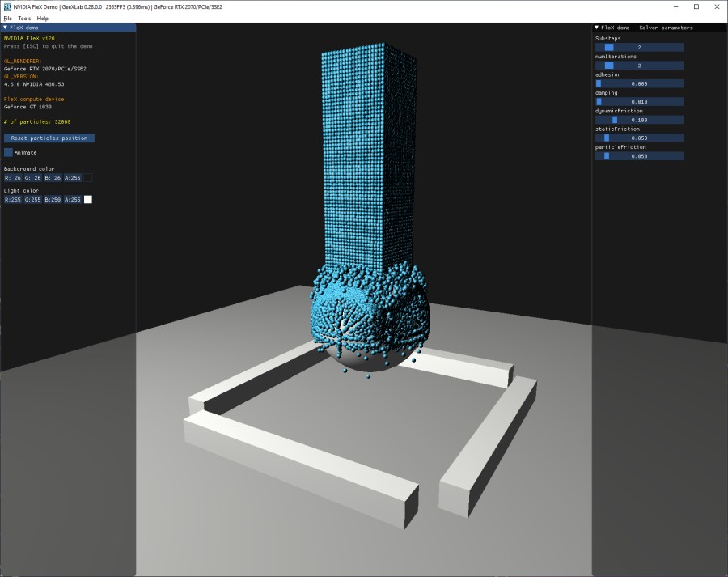Select the '# of particles: 32000' text
The height and width of the screenshot is (577, 728).
(37, 121)
